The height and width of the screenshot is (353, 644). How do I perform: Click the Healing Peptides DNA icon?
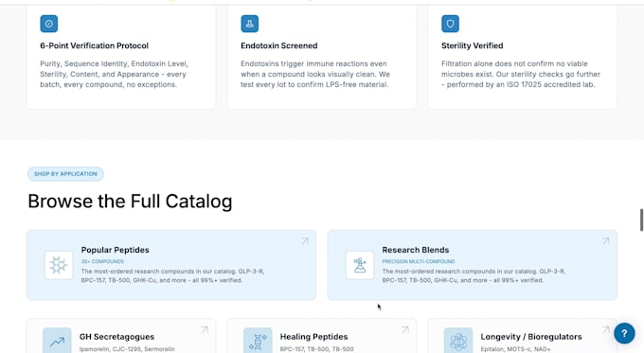point(258,341)
